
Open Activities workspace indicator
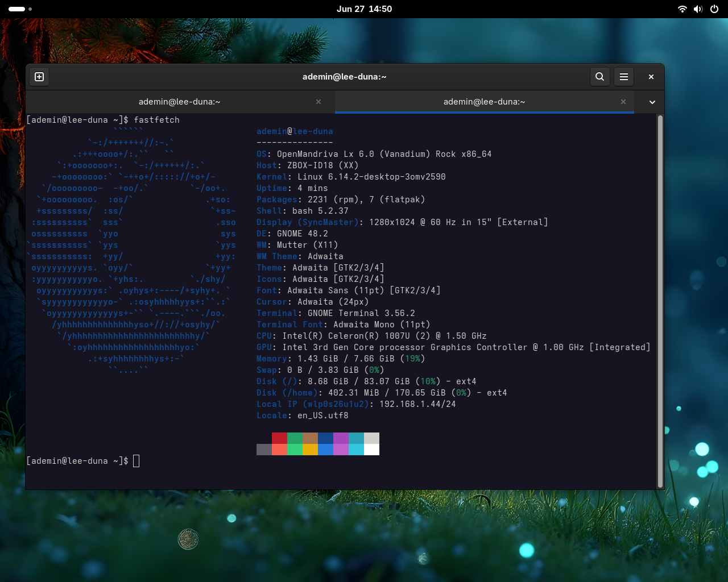point(20,9)
